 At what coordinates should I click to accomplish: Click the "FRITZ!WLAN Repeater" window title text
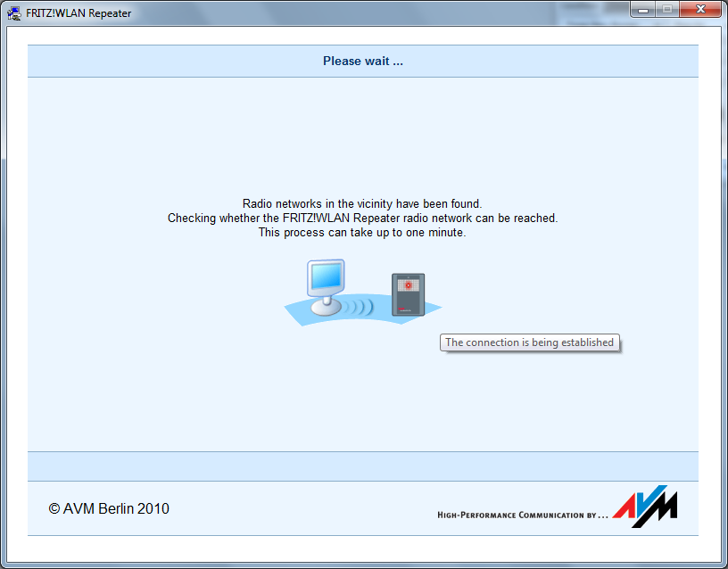tap(79, 13)
